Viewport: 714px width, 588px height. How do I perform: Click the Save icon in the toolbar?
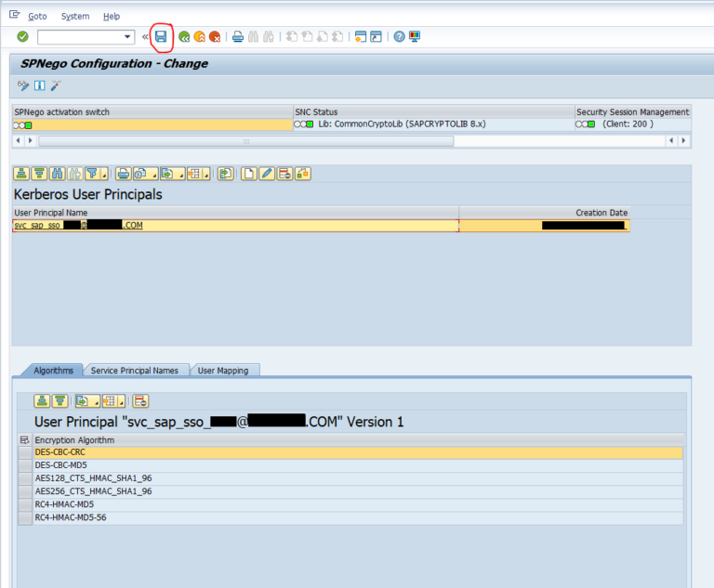161,36
